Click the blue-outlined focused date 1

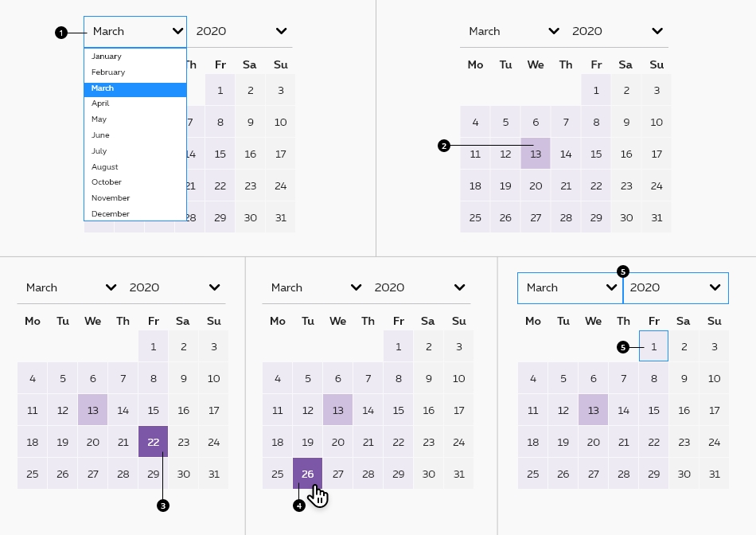click(x=653, y=346)
